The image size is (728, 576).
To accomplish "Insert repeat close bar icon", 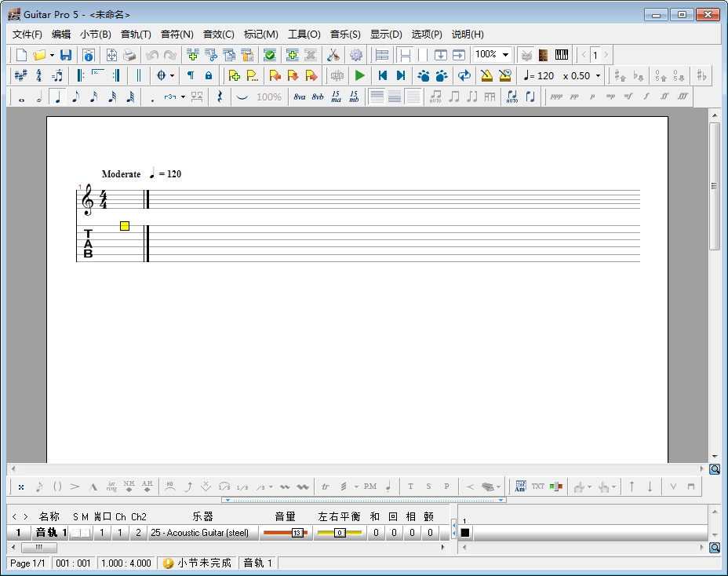I will click(116, 75).
